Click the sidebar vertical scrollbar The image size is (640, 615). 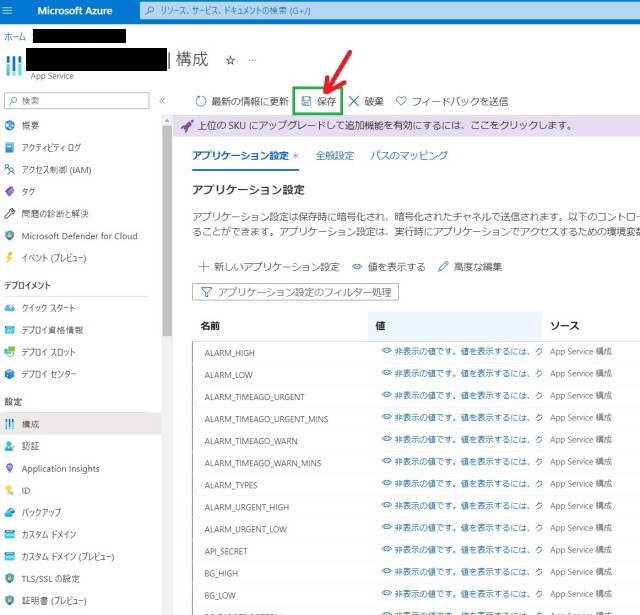tap(167, 231)
